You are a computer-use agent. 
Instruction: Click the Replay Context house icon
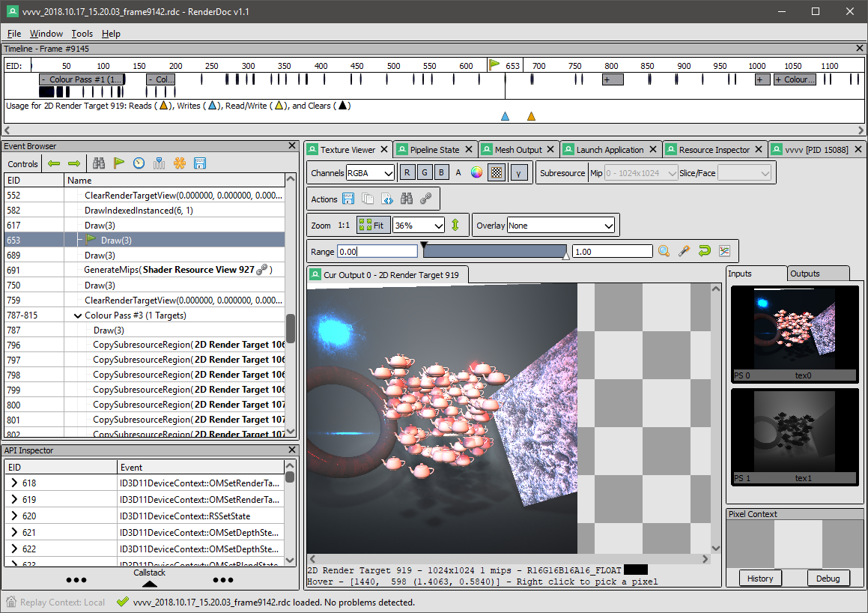(11, 602)
